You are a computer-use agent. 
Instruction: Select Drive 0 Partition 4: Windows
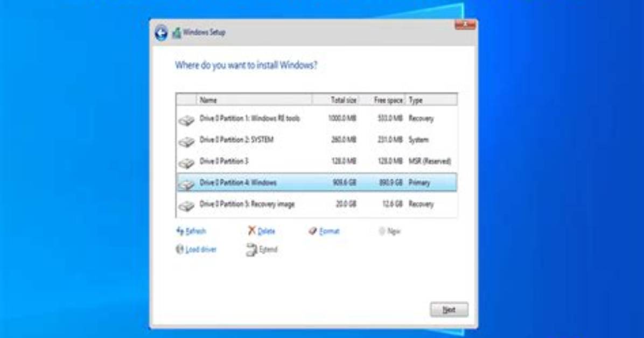click(316, 182)
